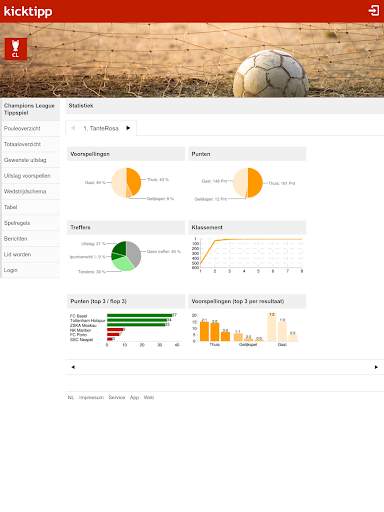The width and height of the screenshot is (384, 512).
Task: Click Login in the sidebar
Action: (30, 270)
